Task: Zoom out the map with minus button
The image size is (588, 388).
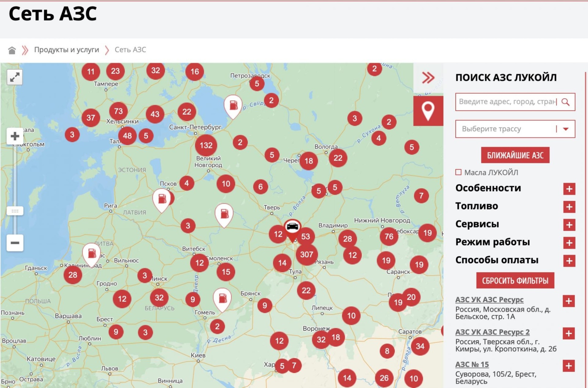Action: coord(15,243)
